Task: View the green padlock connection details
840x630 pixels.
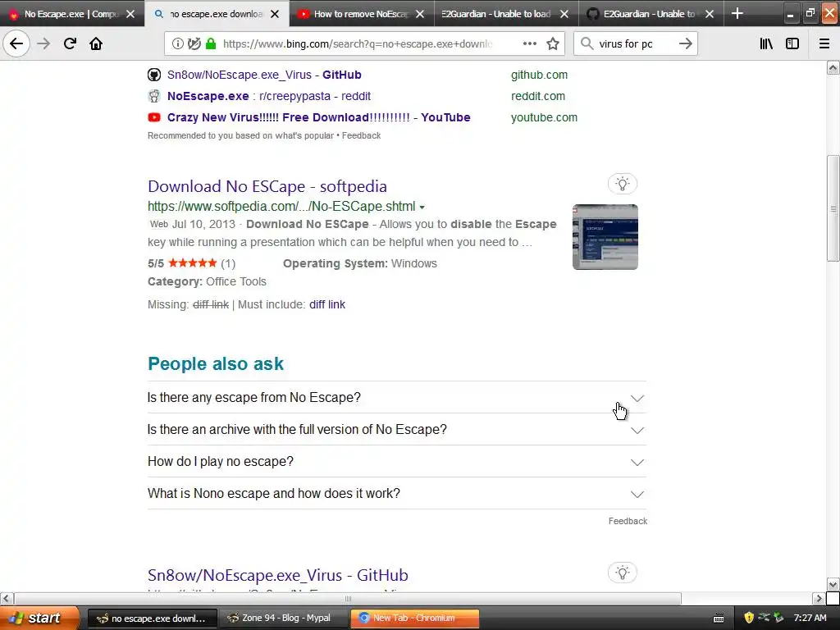Action: pos(211,44)
